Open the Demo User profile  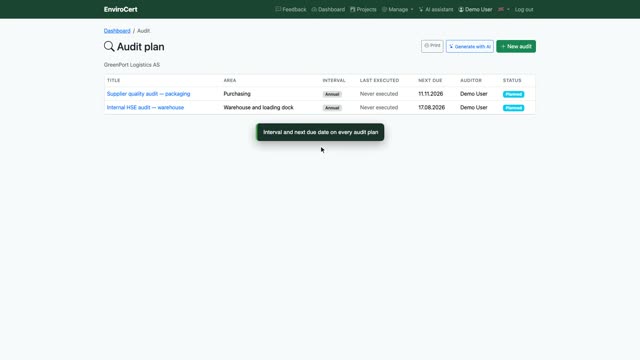tap(475, 9)
